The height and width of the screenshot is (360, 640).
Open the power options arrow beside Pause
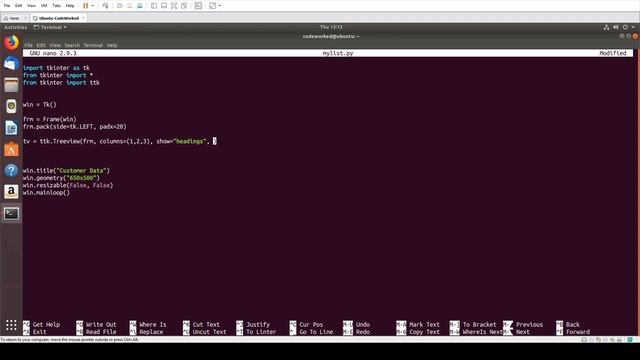[x=93, y=6]
